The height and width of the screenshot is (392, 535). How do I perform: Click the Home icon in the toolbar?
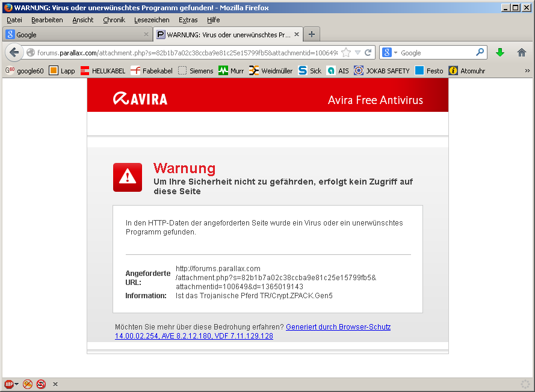[x=522, y=52]
